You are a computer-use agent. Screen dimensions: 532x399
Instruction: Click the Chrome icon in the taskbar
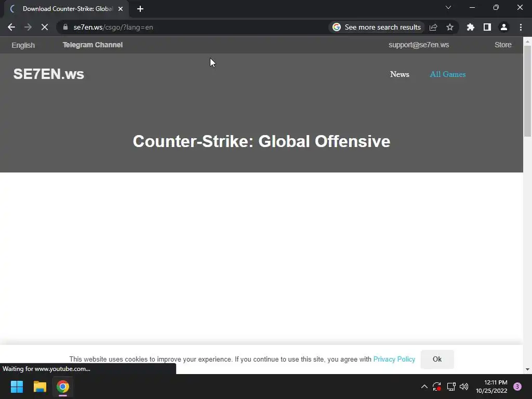coord(63,387)
